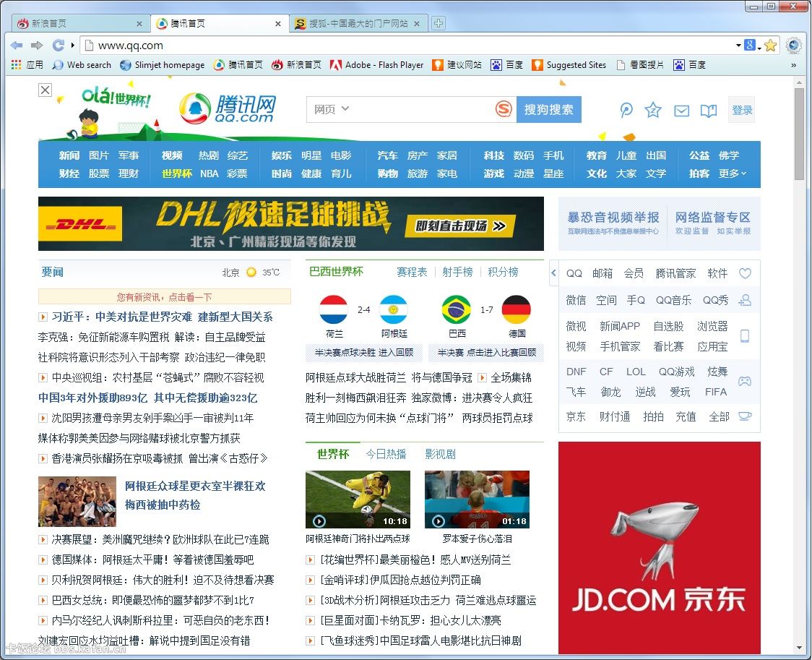Image resolution: width=812 pixels, height=660 pixels.
Task: Open QQ Mail via the envelope icon
Action: pyautogui.click(x=680, y=111)
